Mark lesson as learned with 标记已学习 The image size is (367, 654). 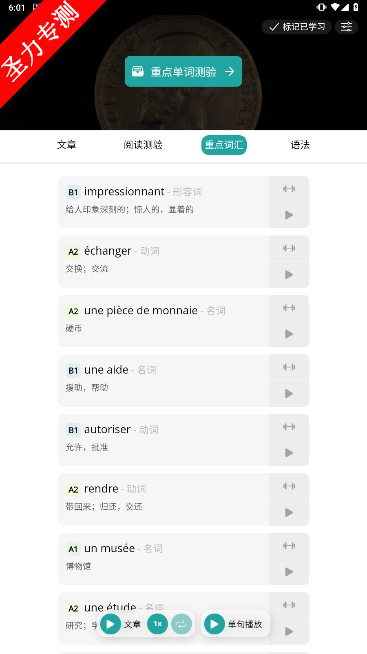[x=297, y=27]
